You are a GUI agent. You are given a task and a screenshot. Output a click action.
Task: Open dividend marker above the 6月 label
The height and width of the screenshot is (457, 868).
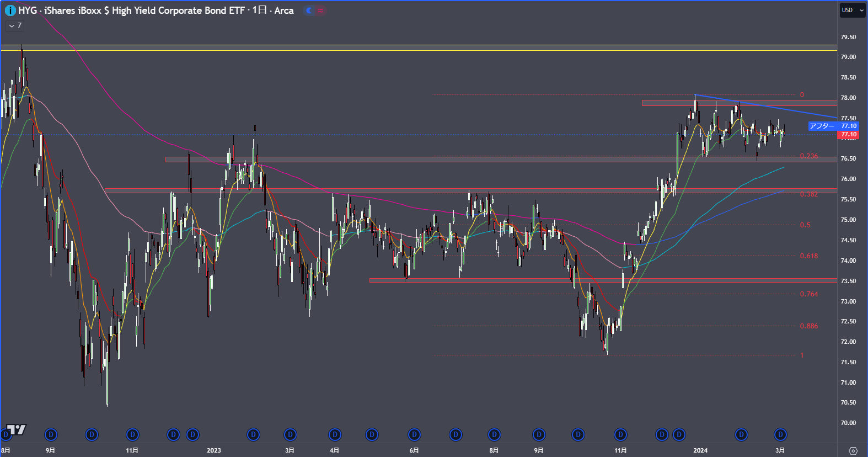(x=414, y=435)
